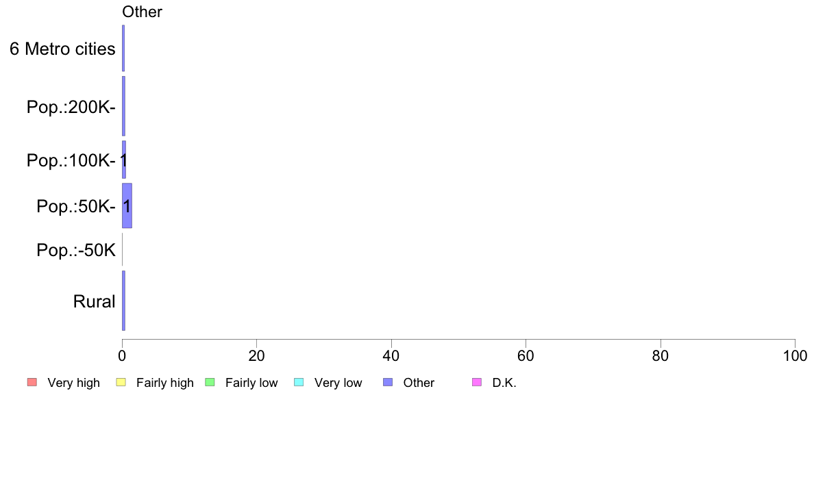Select the Pop.:200K- bar
The width and height of the screenshot is (814, 504).
(123, 106)
